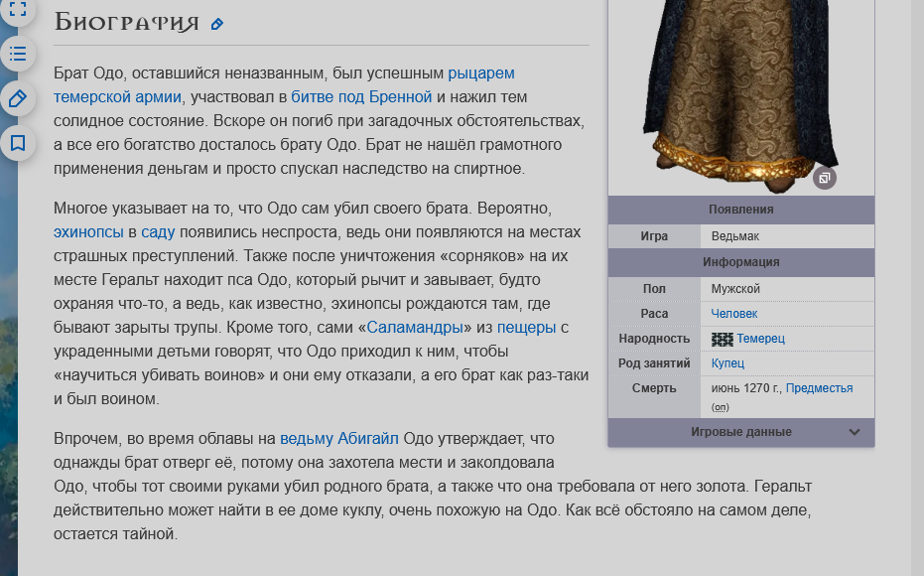Follow the темерской армии link
924x576 pixels.
click(117, 97)
